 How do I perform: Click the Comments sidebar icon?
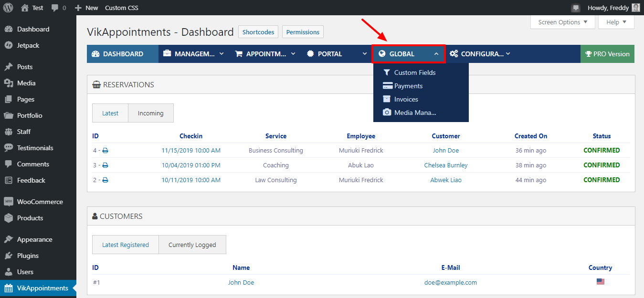click(9, 164)
